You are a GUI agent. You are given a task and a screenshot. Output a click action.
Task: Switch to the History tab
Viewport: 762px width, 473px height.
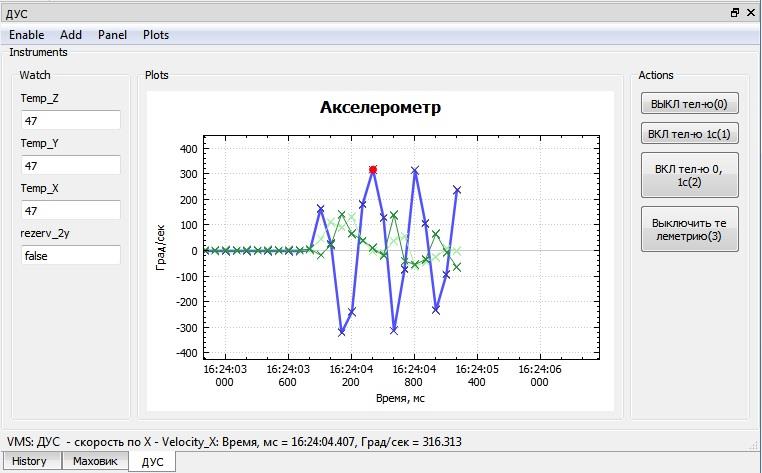coord(30,461)
